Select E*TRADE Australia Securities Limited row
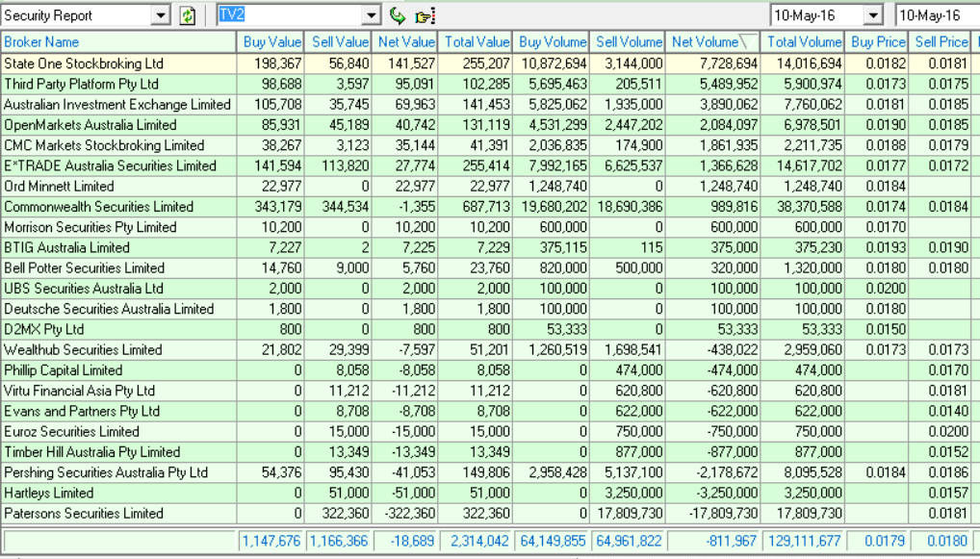Viewport: 980px width, 559px height. [490, 165]
